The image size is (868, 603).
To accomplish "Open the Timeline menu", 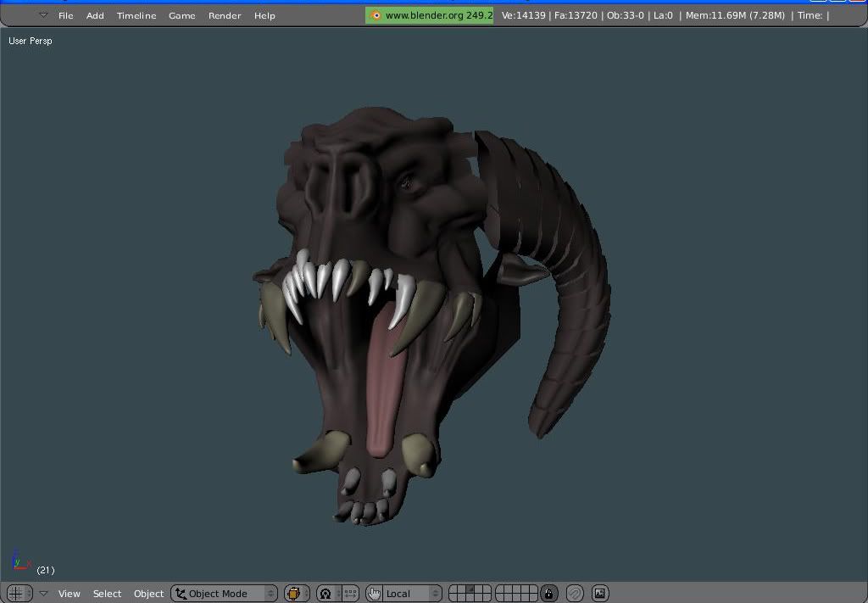I will tap(136, 15).
